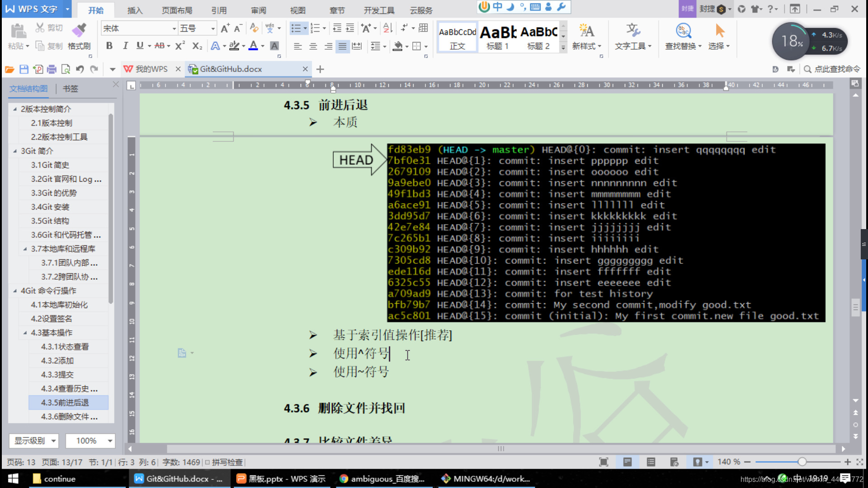Open Windows Start menu

click(x=13, y=479)
